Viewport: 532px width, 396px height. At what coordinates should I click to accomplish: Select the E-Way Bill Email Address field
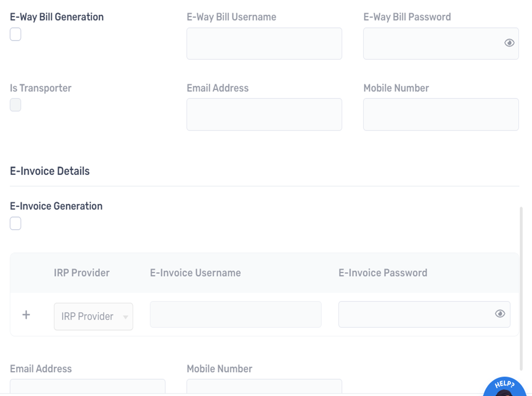coord(264,114)
